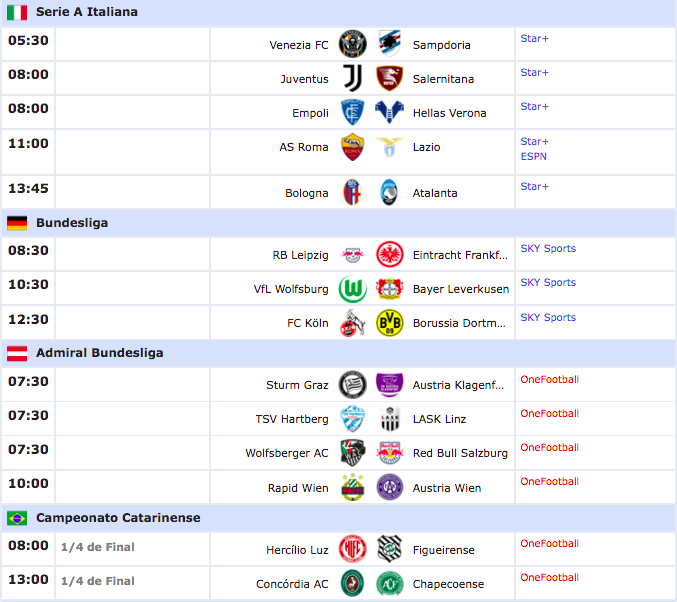Open OneFootball link for Concórdia AC match
The width and height of the screenshot is (677, 602).
(x=549, y=577)
